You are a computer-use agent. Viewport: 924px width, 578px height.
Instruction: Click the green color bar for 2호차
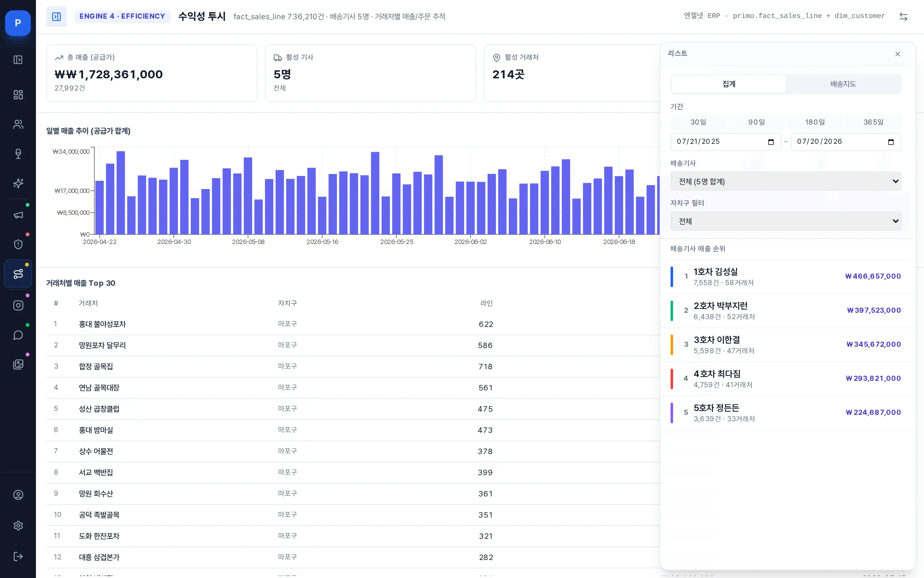[672, 311]
